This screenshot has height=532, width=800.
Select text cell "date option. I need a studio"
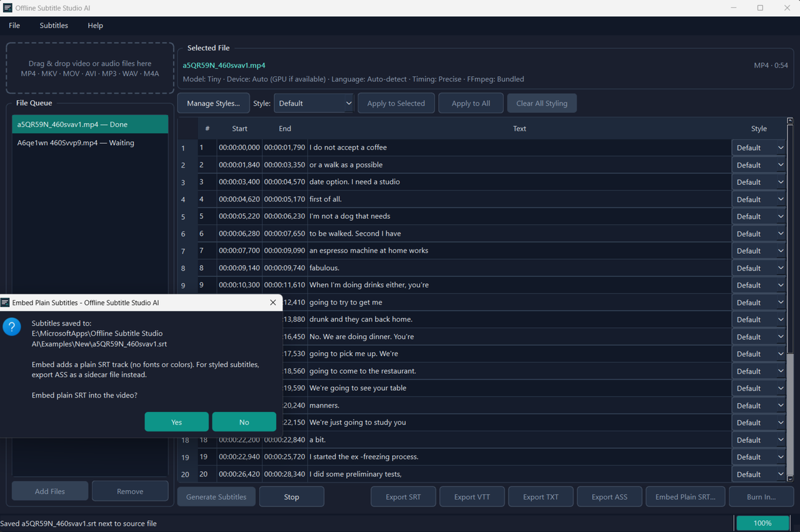click(519, 182)
